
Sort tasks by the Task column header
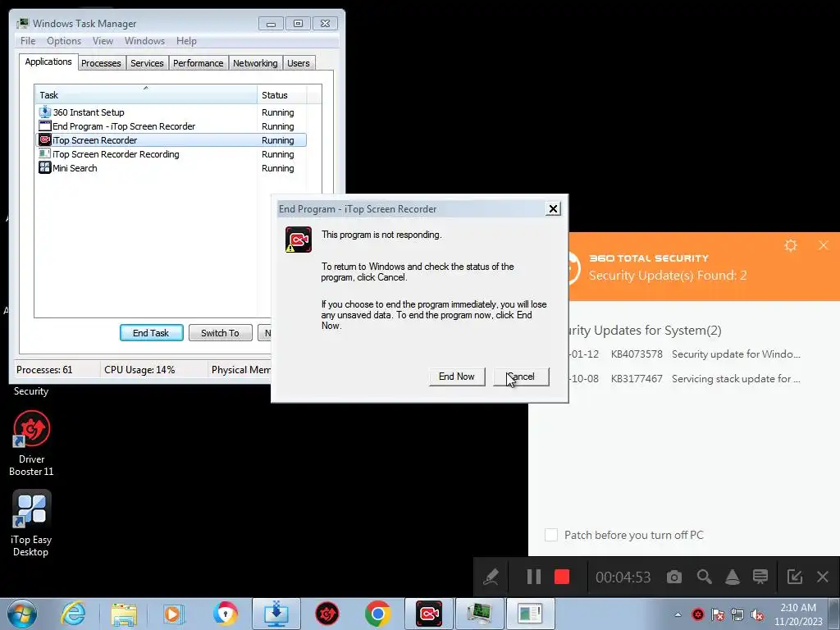coord(146,95)
